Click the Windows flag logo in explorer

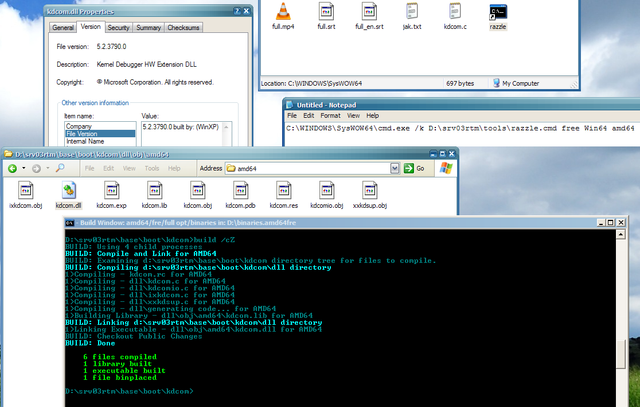point(446,168)
